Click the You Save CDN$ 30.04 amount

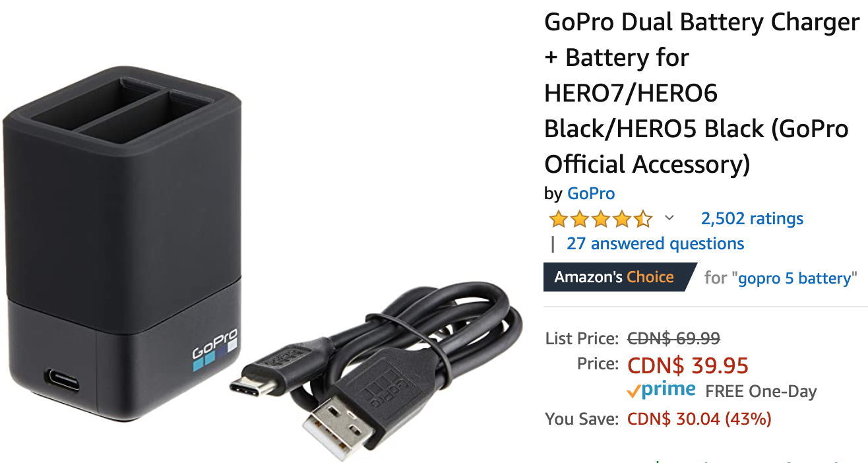click(699, 419)
